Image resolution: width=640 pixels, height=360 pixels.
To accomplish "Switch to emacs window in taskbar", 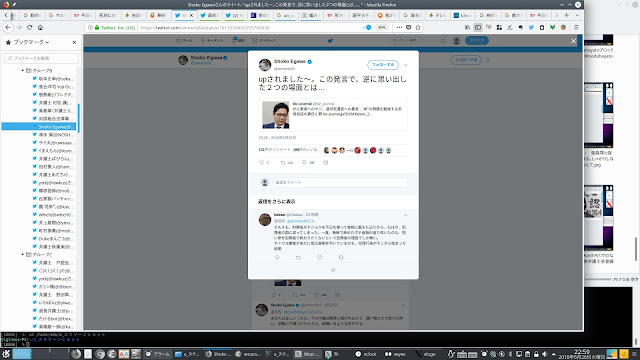I will pos(249,354).
